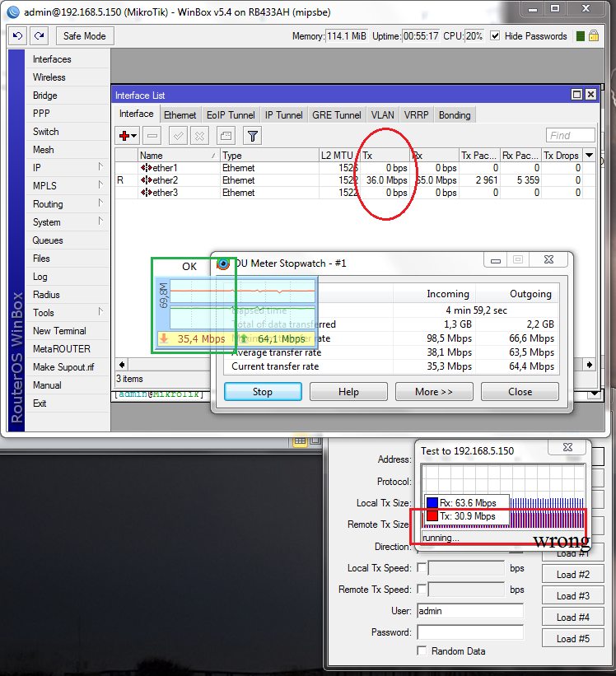This screenshot has width=616, height=676.
Task: Click the DU Meter Stopwatch app icon
Action: 223,263
